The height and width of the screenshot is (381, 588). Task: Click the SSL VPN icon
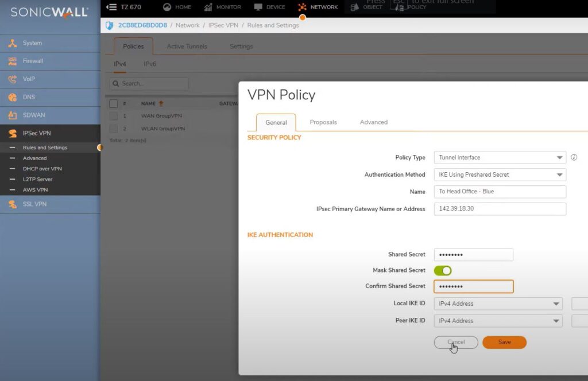(12, 204)
